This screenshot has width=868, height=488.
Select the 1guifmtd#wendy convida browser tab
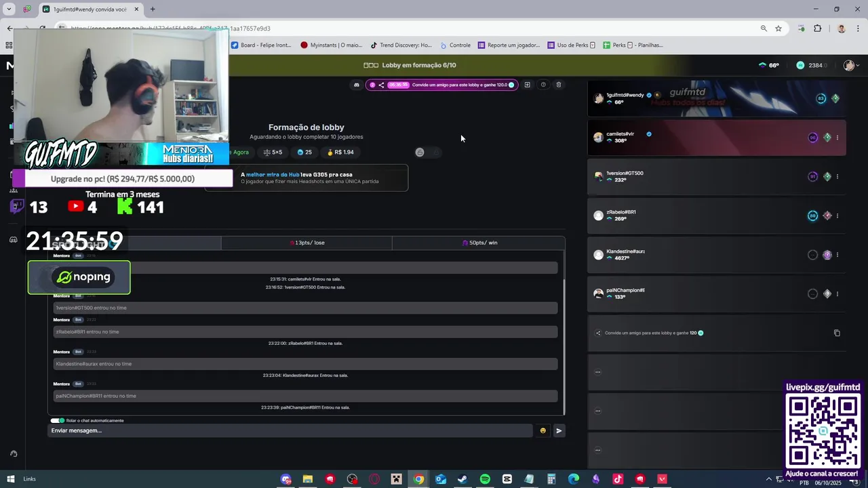91,9
